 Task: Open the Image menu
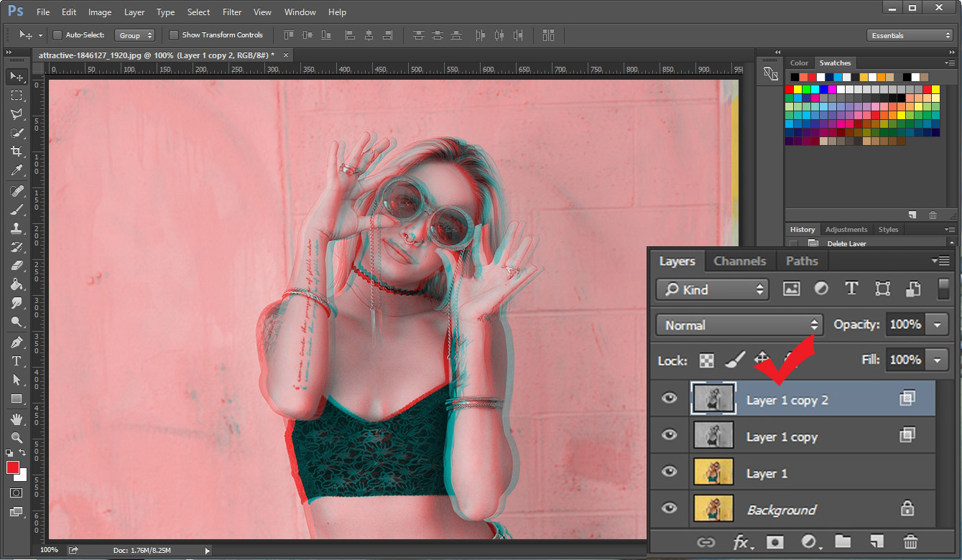point(100,12)
